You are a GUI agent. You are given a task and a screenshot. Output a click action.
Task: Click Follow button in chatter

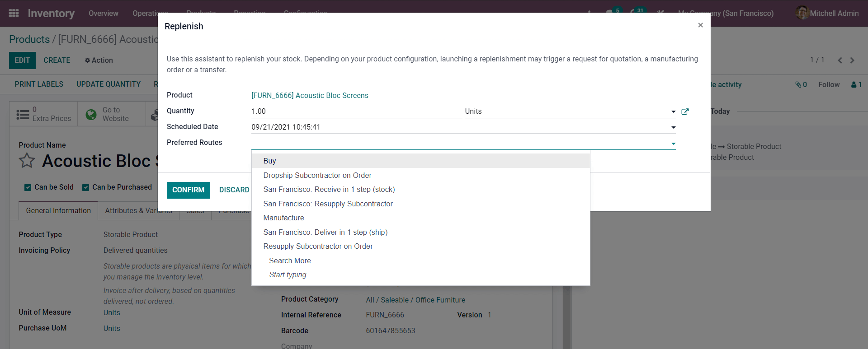(829, 84)
